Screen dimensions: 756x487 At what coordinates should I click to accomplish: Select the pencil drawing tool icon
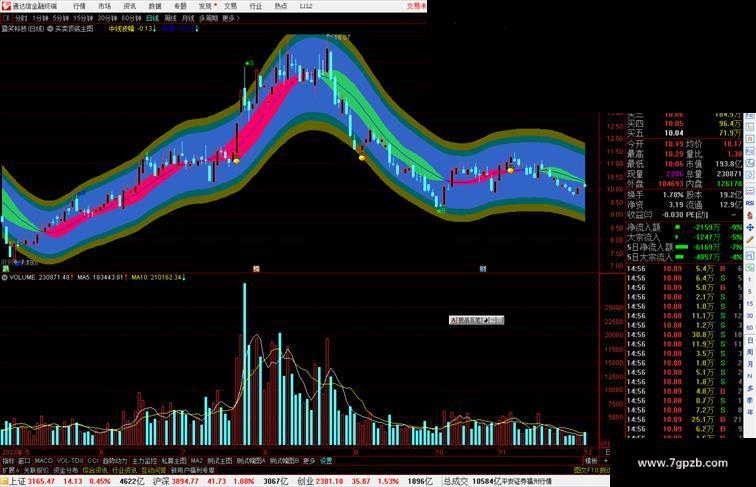coord(750,239)
